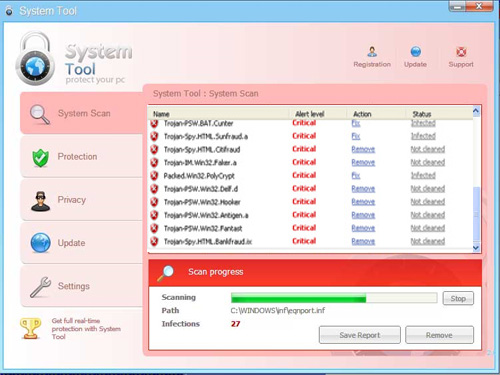Click the Registration person icon
500x375 pixels.
(x=372, y=52)
